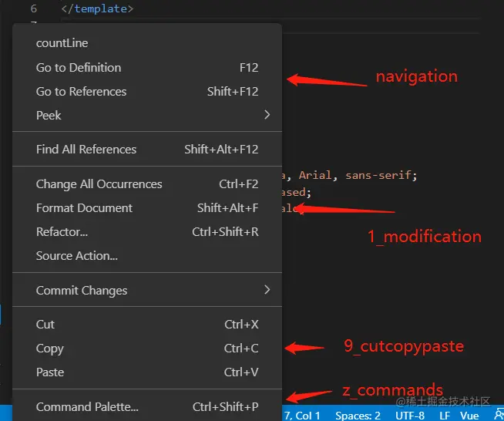Run Format Document from context menu
The image size is (504, 421).
[x=84, y=207]
